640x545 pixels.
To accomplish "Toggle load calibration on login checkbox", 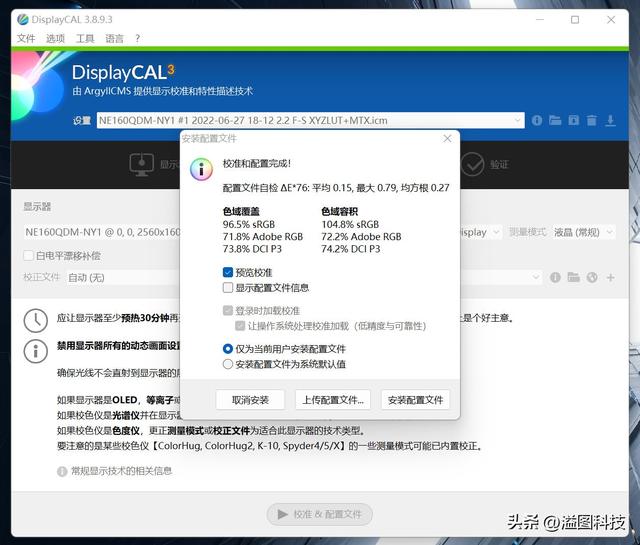I will click(x=228, y=311).
